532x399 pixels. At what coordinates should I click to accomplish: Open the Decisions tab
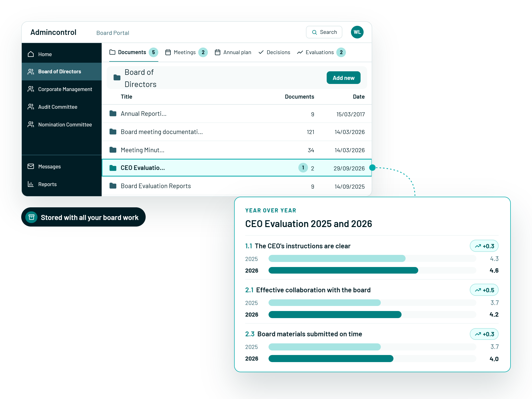coord(274,52)
